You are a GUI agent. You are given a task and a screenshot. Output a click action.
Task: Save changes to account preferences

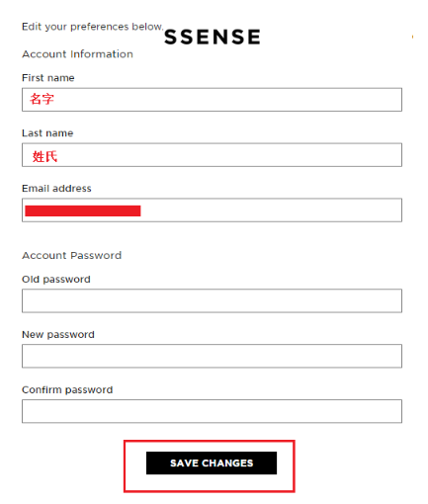[212, 463]
